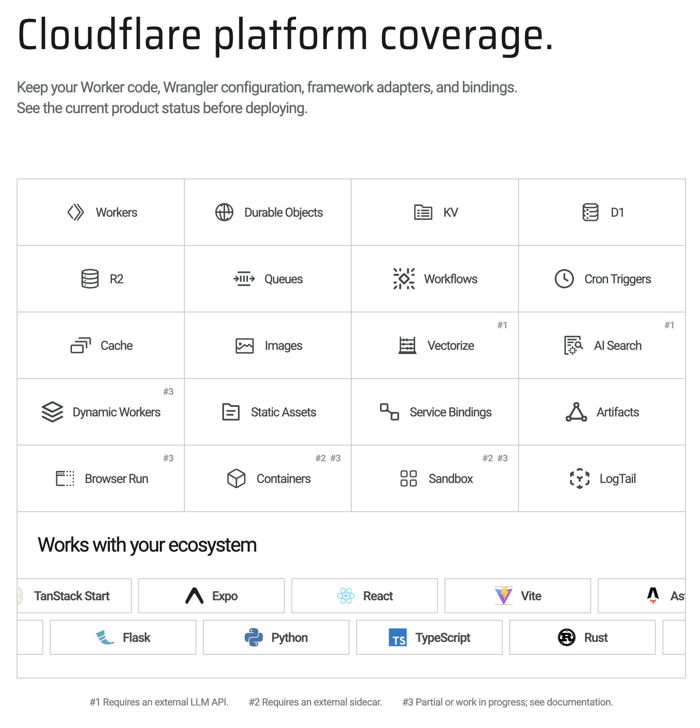
Task: Open the Expo ecosystem card
Action: pos(211,596)
